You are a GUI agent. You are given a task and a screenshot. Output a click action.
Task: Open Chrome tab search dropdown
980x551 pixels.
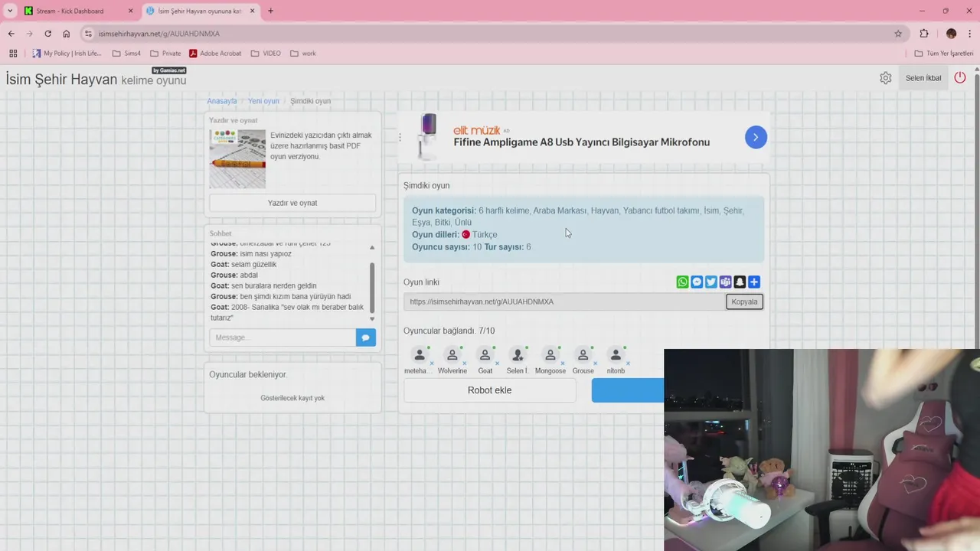[10, 11]
